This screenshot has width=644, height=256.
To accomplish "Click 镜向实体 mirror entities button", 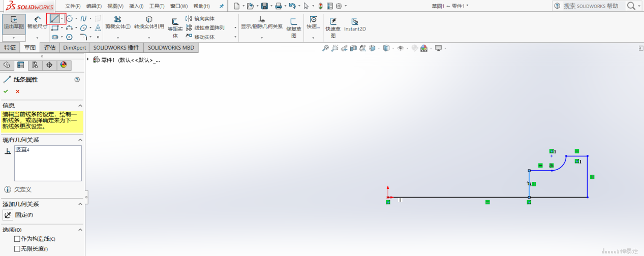I will [x=200, y=19].
